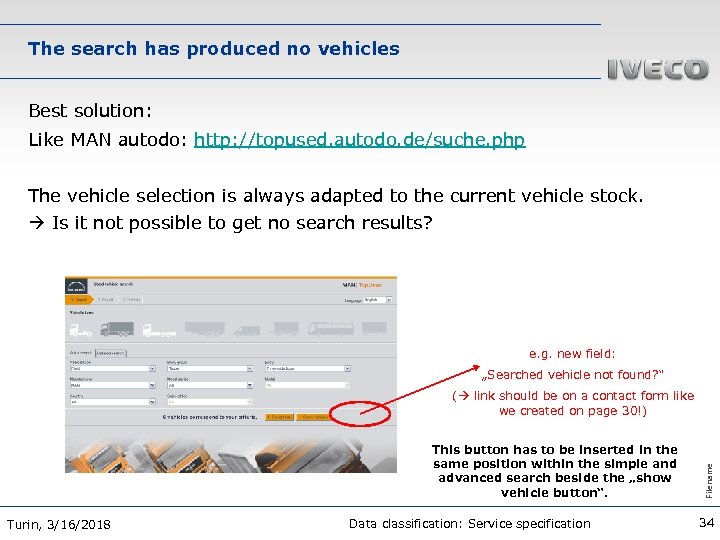Select the dark covered truck vehicle icon
The height and width of the screenshot is (540, 720).
click(117, 329)
